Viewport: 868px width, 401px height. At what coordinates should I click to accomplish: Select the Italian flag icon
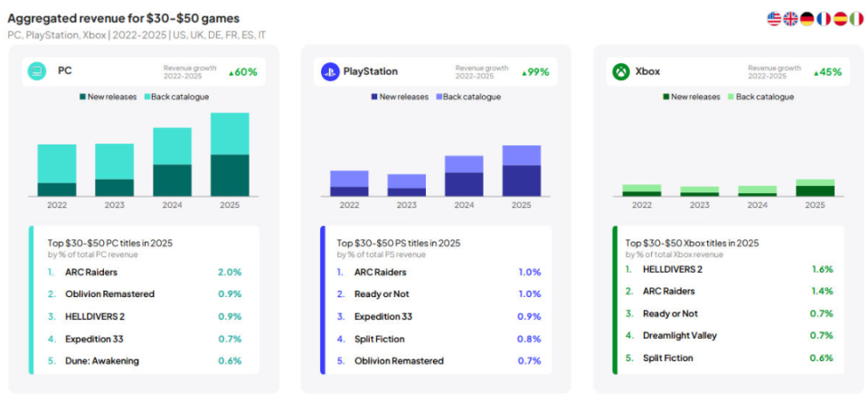pos(855,19)
